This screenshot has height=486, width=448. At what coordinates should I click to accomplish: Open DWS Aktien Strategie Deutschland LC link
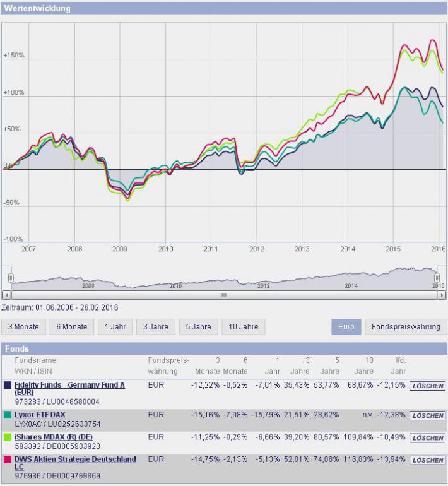[x=75, y=463]
